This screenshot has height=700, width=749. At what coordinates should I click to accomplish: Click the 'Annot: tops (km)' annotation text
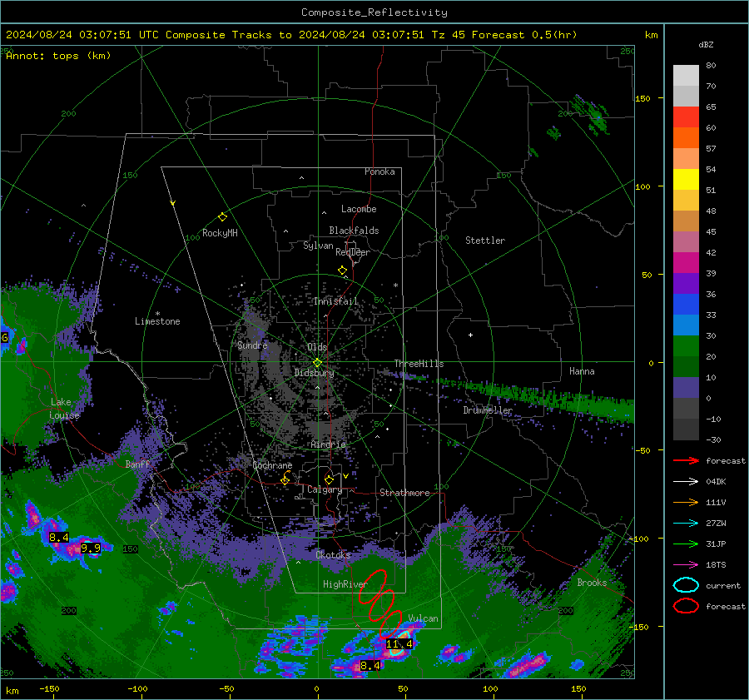click(58, 56)
